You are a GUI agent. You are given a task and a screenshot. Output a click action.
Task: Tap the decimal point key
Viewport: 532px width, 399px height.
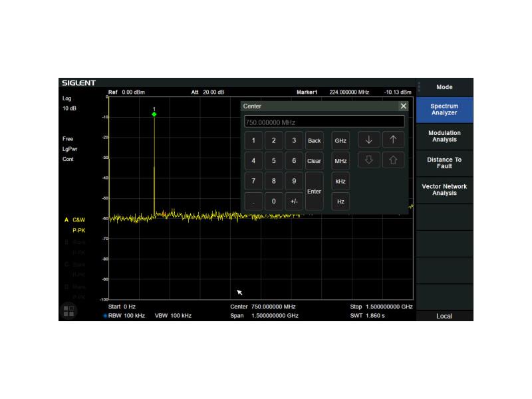click(253, 201)
